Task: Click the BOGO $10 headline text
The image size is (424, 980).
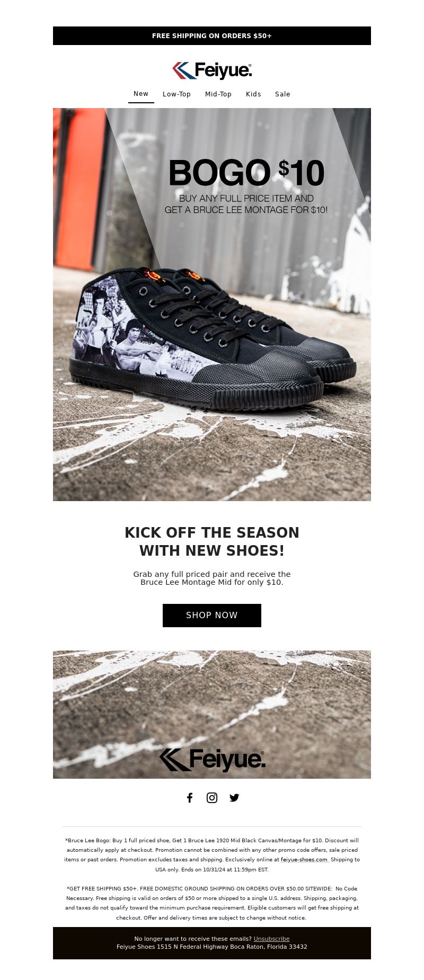Action: coord(246,173)
